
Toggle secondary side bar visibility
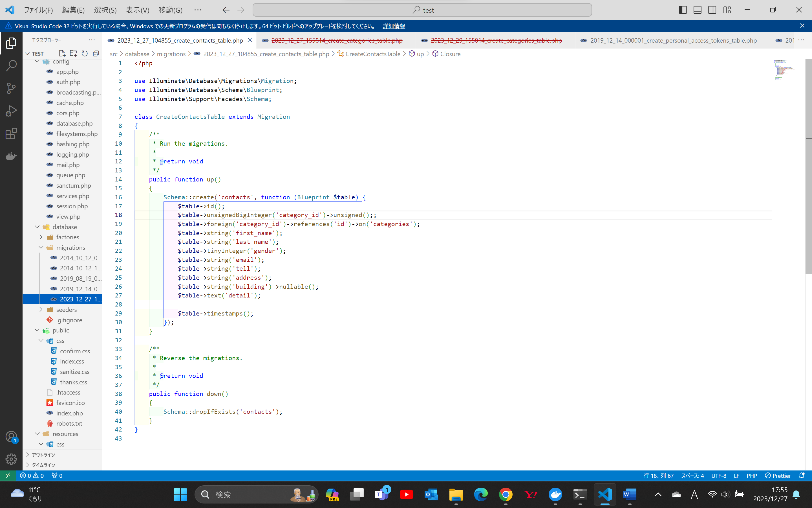712,10
